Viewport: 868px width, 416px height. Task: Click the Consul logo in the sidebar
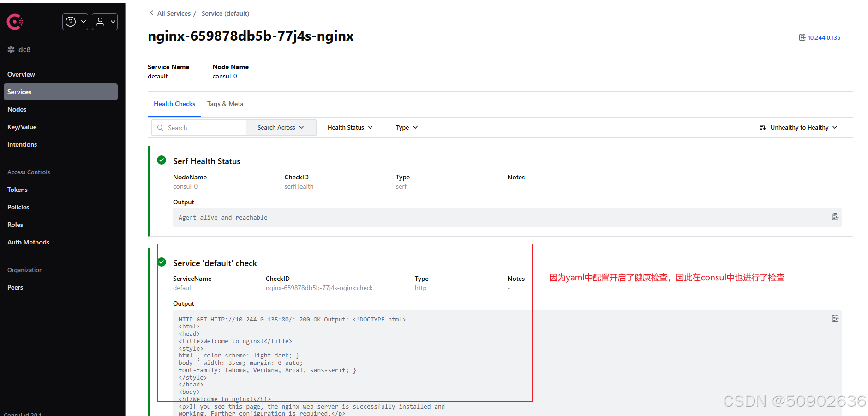pos(14,21)
